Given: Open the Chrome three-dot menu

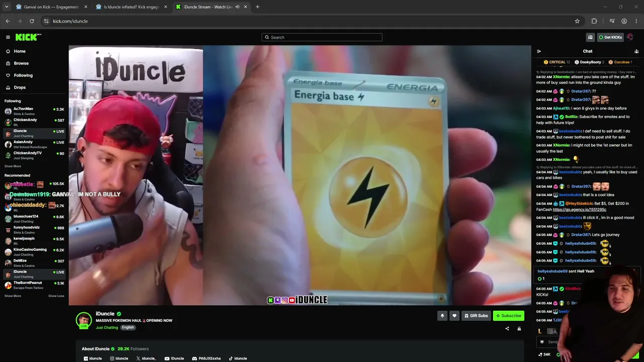Looking at the screenshot, I should pyautogui.click(x=635, y=21).
